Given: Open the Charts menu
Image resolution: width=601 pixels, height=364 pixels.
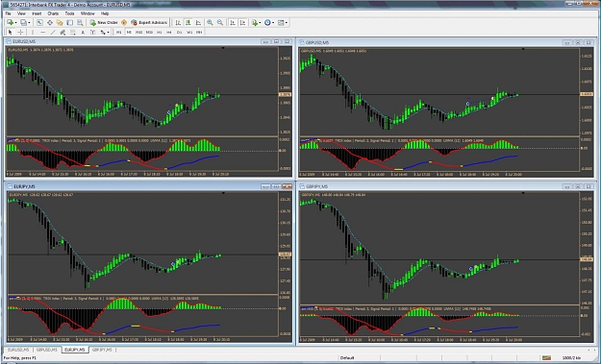Looking at the screenshot, I should [x=53, y=13].
